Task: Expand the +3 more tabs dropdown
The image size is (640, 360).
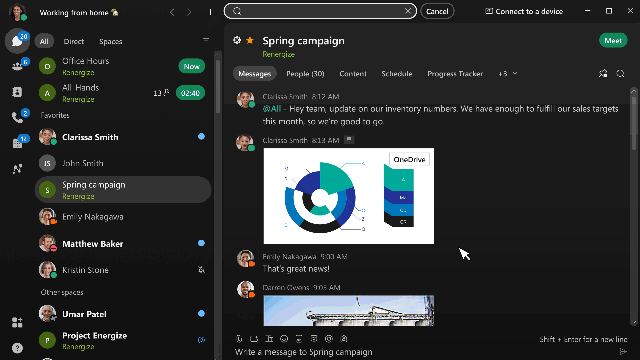Action: point(507,74)
